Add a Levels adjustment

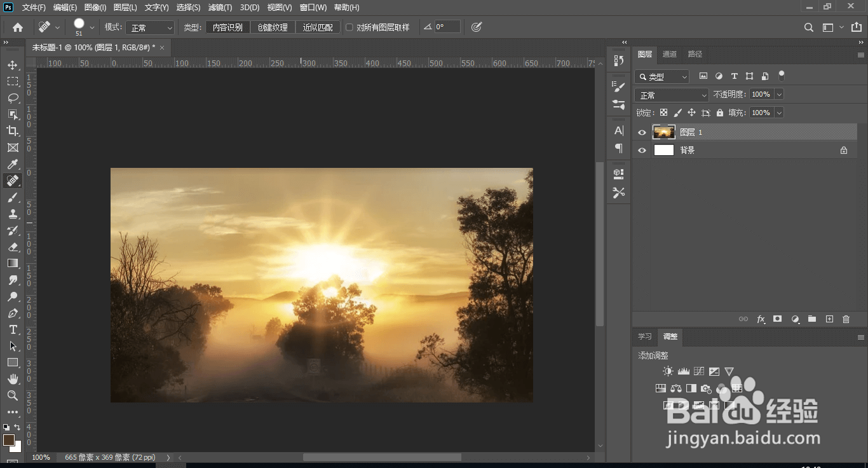684,371
